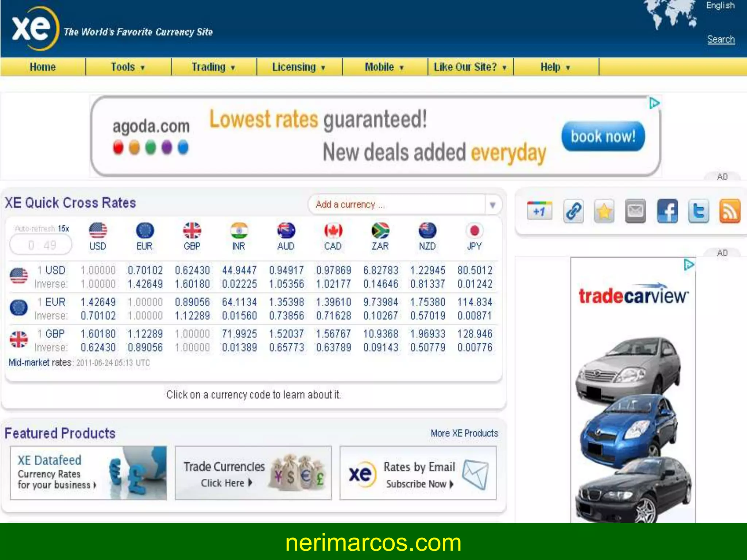The width and height of the screenshot is (747, 560).
Task: Click the email envelope share icon
Action: pyautogui.click(x=635, y=211)
